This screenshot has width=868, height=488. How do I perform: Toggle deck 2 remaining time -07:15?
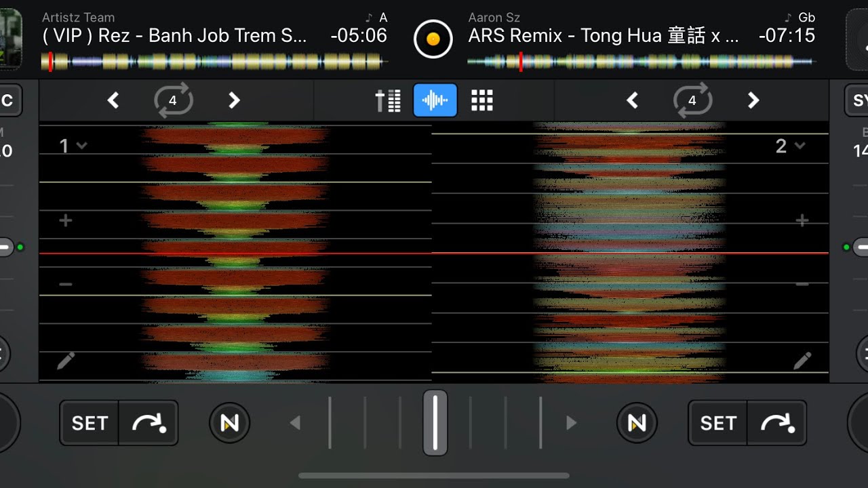(787, 36)
